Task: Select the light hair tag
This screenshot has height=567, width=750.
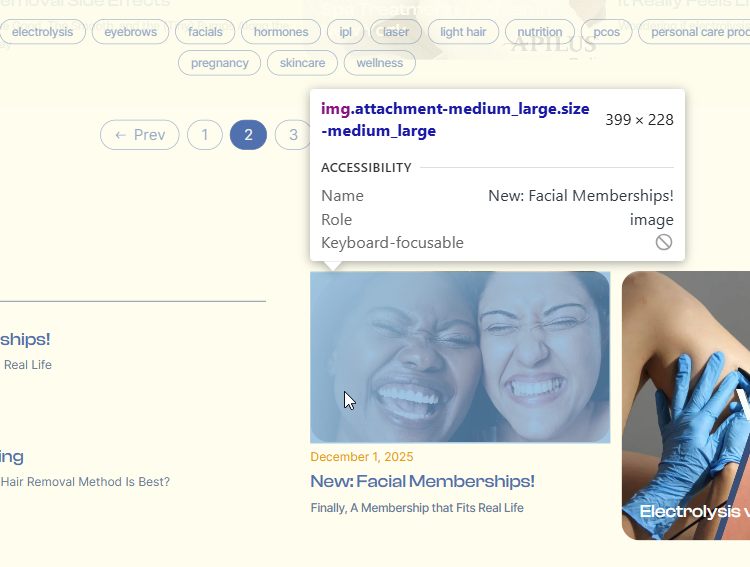Action: click(463, 32)
